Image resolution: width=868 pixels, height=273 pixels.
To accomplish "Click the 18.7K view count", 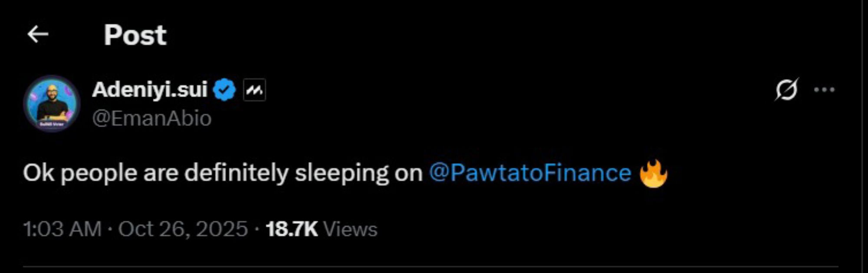I will 292,229.
